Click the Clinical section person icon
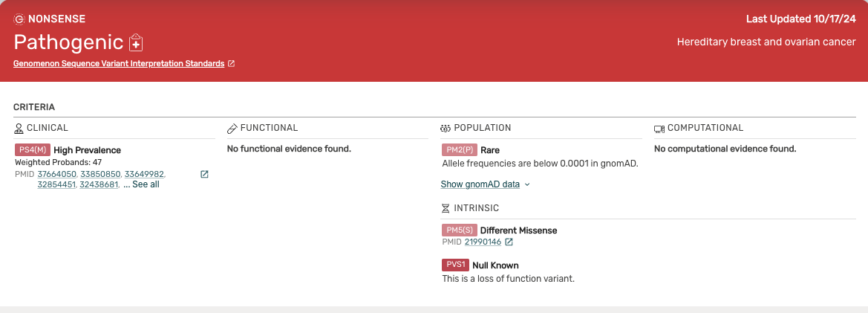The height and width of the screenshot is (313, 868). click(19, 129)
